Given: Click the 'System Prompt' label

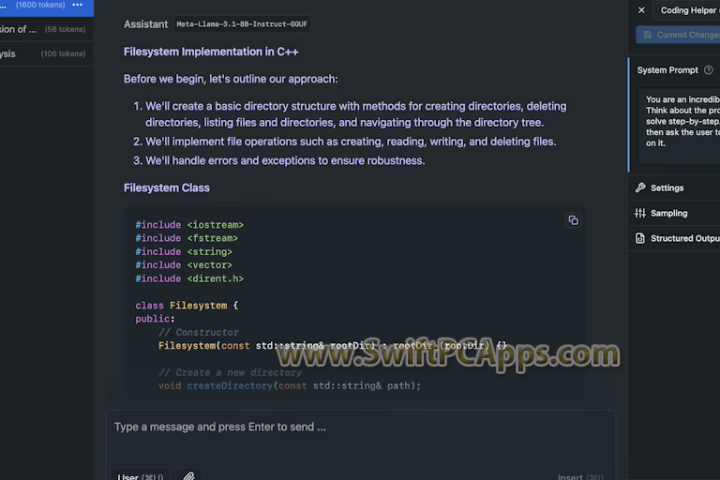Looking at the screenshot, I should pyautogui.click(x=667, y=70).
